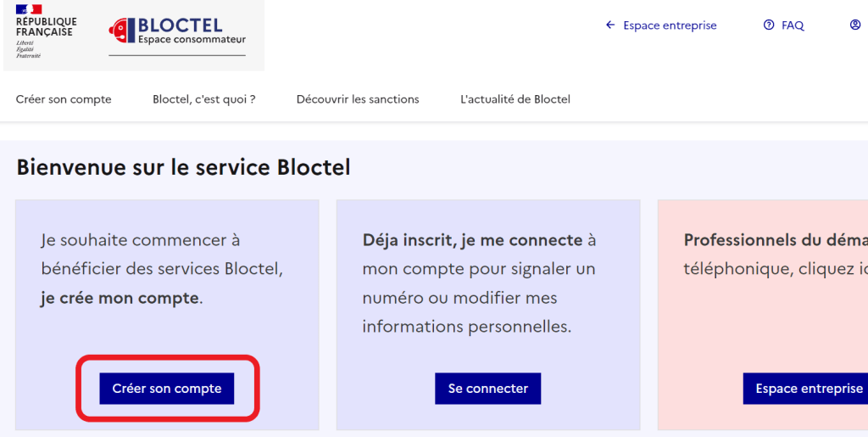Image resolution: width=868 pixels, height=437 pixels.
Task: Open the user account icon in header
Action: (x=855, y=25)
